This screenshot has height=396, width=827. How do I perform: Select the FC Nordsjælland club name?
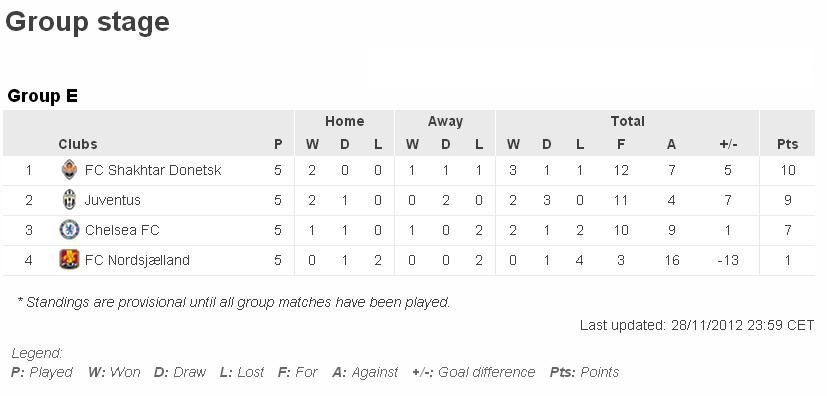point(137,260)
